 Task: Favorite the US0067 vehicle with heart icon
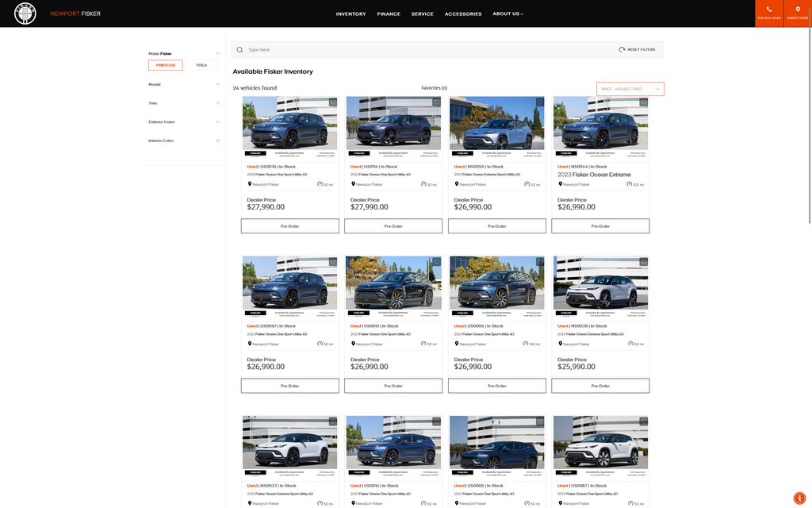click(x=333, y=262)
